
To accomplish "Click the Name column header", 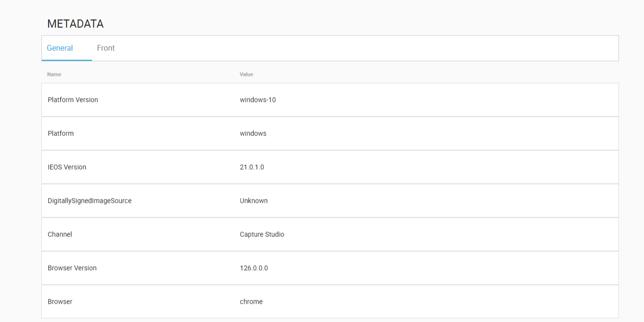I will click(x=54, y=74).
